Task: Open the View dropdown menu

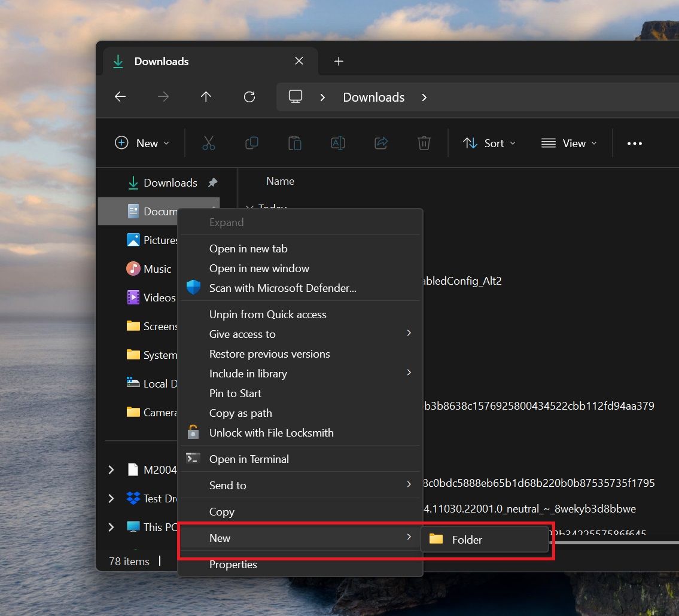Action: pyautogui.click(x=568, y=143)
